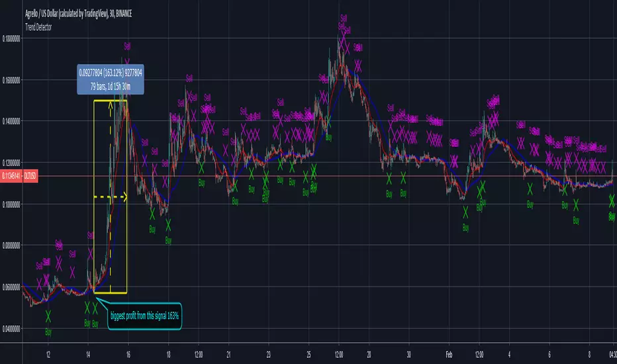Click the green Buy X above date 12

[x=47, y=316]
